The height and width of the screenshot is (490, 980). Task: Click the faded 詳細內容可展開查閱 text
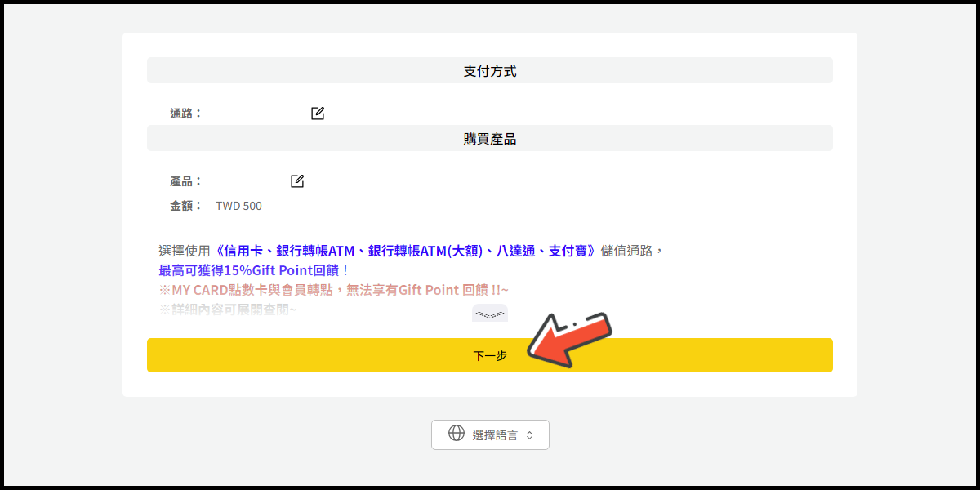228,310
